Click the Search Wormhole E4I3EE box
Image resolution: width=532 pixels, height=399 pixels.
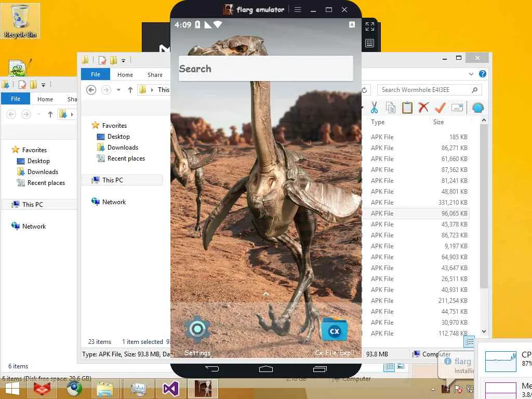(429, 90)
